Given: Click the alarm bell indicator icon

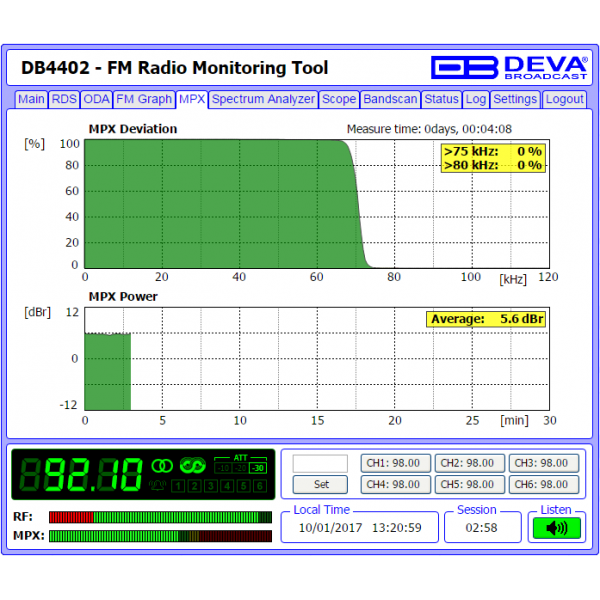Looking at the screenshot, I should click(157, 486).
